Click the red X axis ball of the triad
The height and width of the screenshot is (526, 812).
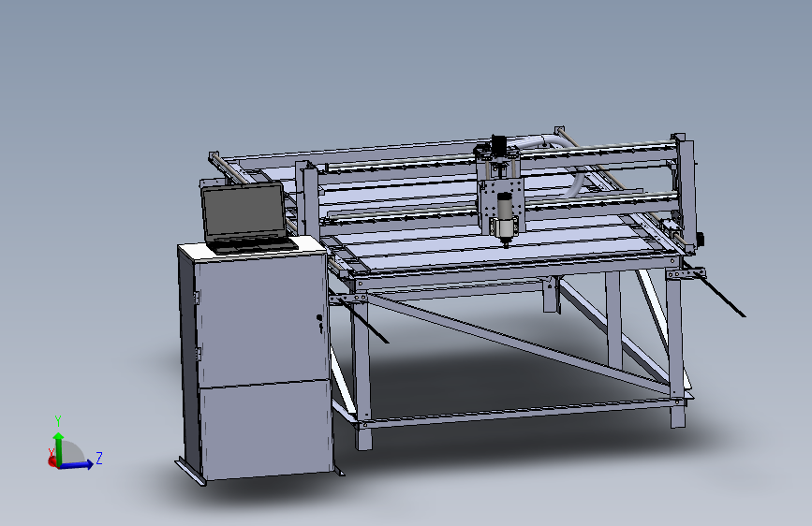(x=52, y=460)
